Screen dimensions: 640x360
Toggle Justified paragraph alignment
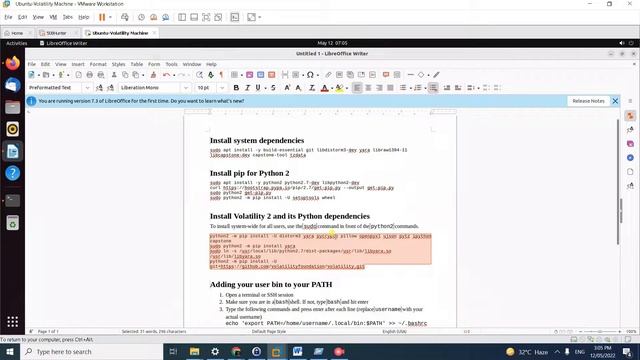pos(390,88)
